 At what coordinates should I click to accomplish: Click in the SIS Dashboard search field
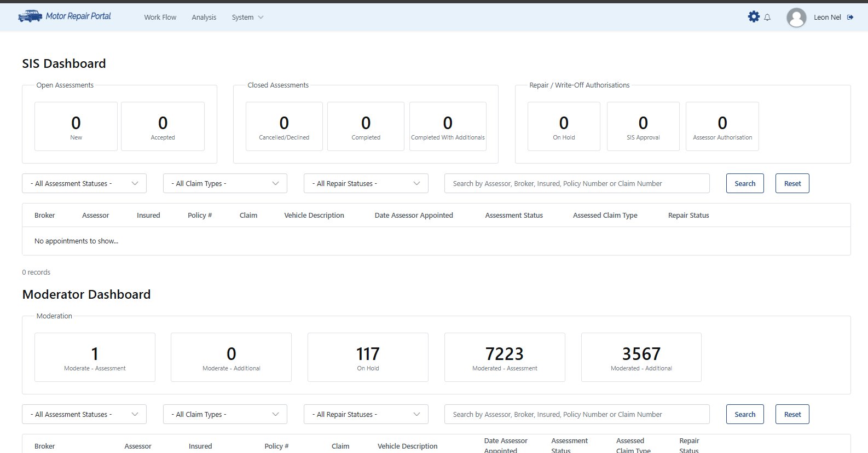coord(576,184)
